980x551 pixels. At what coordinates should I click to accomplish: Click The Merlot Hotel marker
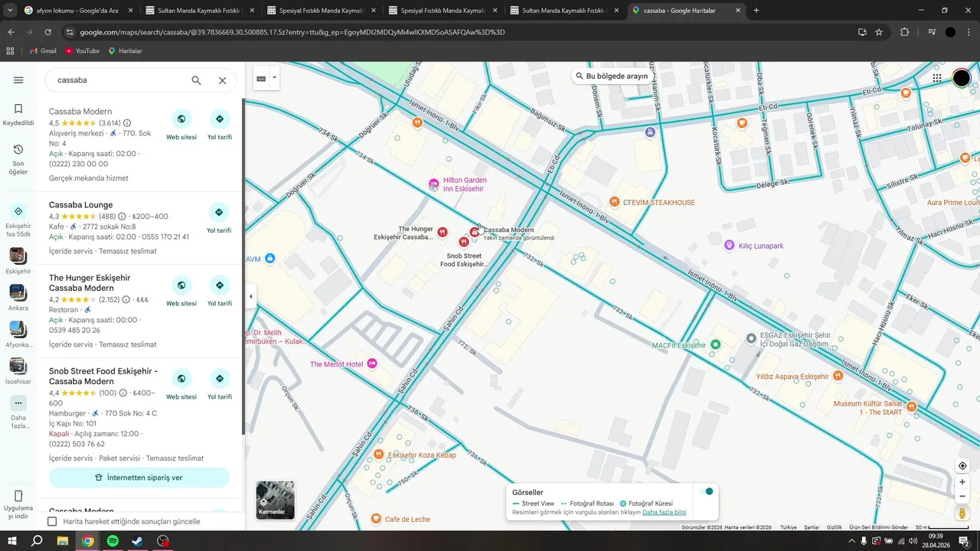tap(372, 364)
